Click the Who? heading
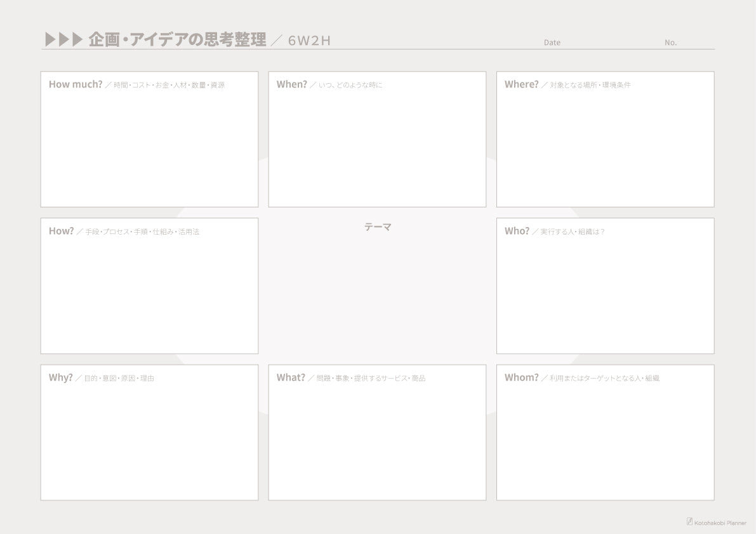Viewport: 756px width, 534px height. point(517,231)
